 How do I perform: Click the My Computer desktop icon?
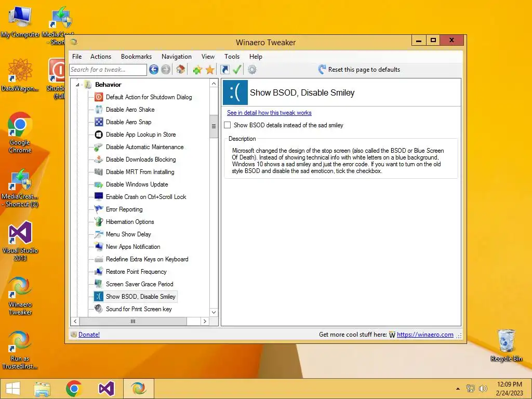(x=20, y=22)
